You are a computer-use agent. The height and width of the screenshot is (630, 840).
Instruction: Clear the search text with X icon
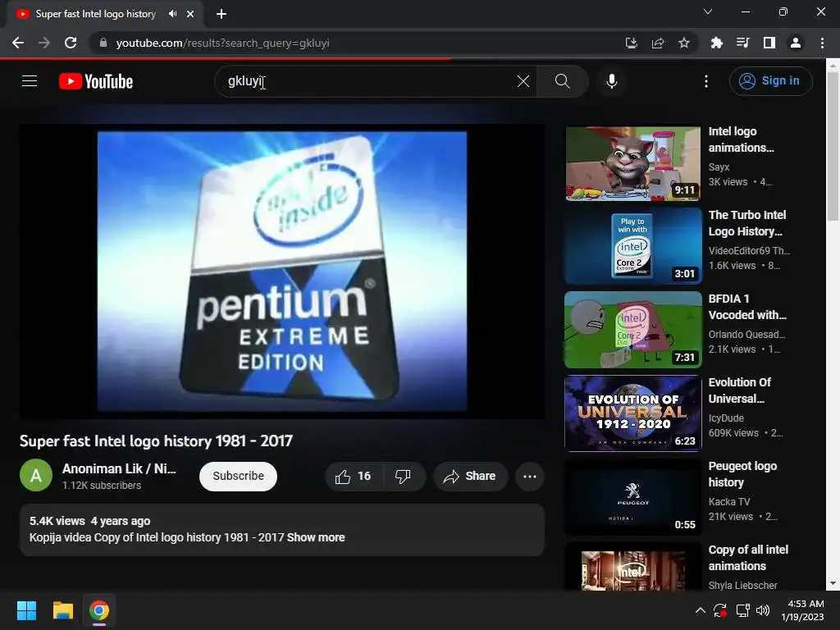[x=523, y=81]
